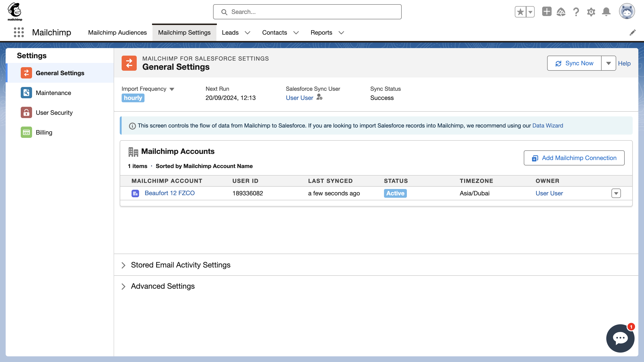Click the Mailchimp Settings tab
Viewport: 644px width, 362px height.
click(x=184, y=32)
